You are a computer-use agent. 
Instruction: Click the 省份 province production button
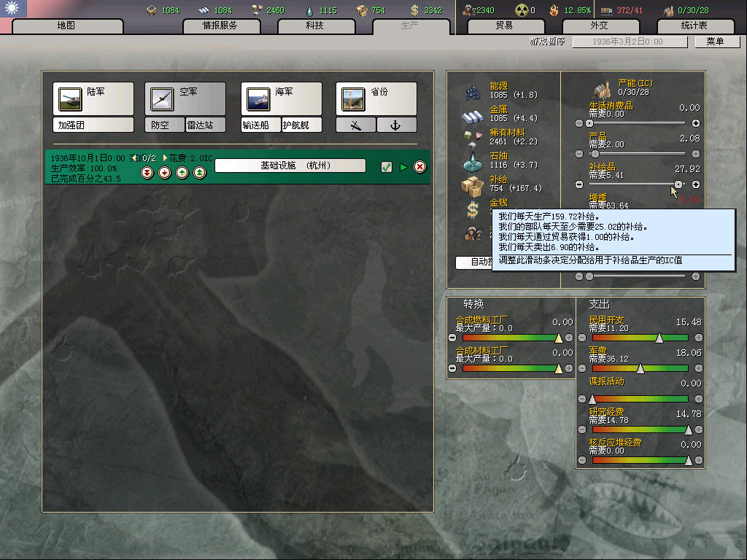point(376,98)
